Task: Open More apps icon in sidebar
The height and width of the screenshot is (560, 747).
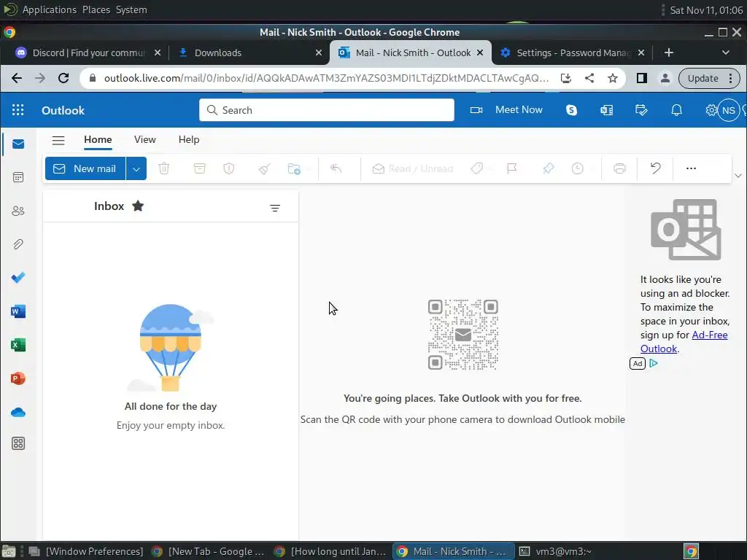Action: 18,443
